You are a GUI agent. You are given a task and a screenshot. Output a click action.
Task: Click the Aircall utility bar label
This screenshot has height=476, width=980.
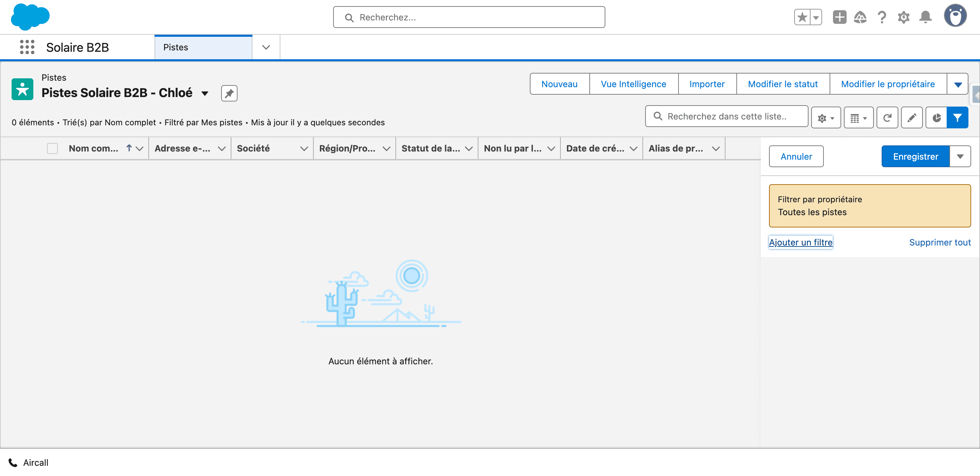[x=36, y=463]
